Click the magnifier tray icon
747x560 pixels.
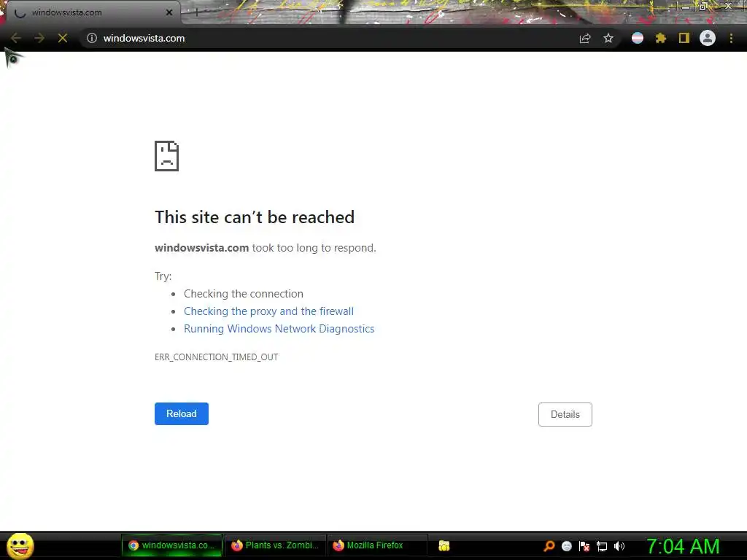tap(549, 546)
